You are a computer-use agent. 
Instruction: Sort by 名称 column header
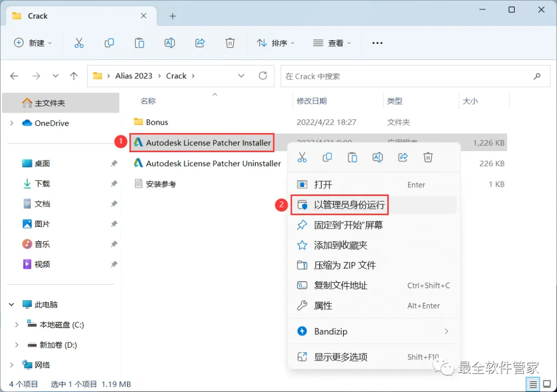(148, 101)
